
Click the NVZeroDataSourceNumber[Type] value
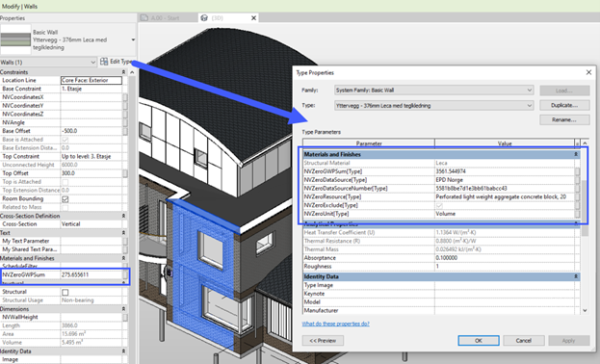[505, 189]
